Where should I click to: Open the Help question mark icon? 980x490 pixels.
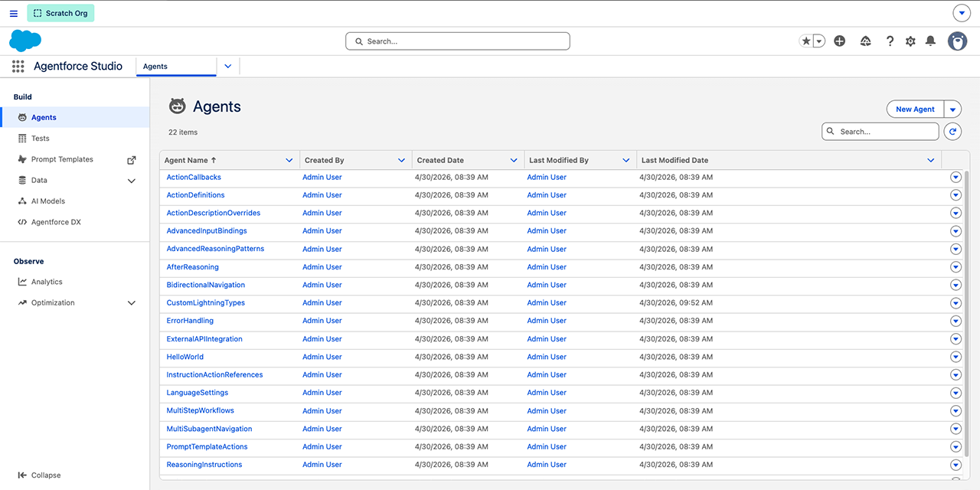pos(890,41)
